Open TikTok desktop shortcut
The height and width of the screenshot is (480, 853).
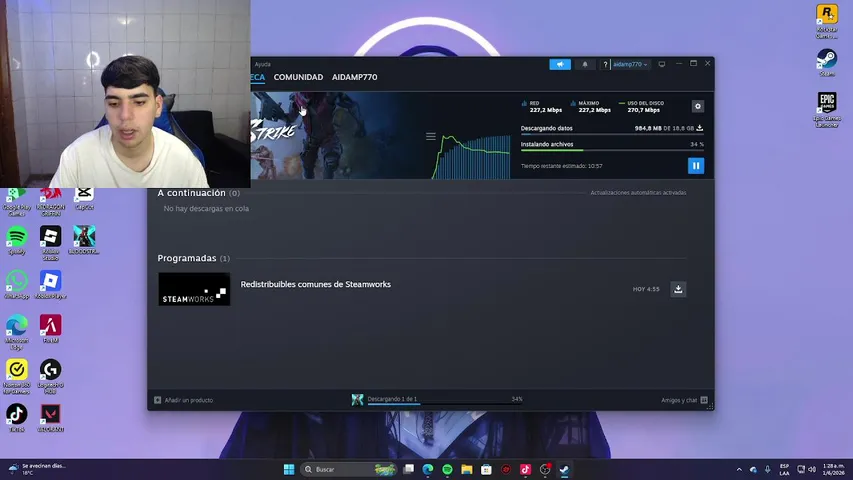point(17,418)
